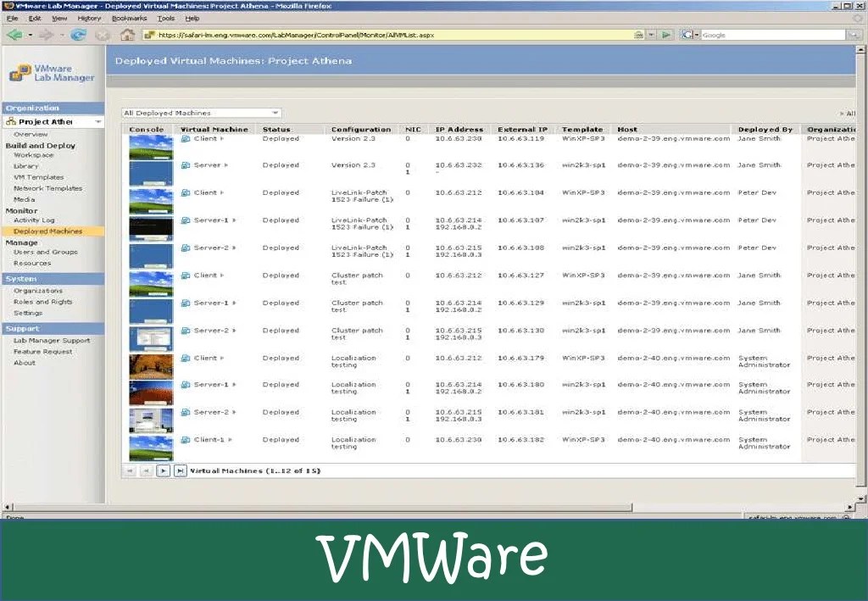Open Workspace under Build and Deploy
The image size is (868, 601).
[x=34, y=155]
